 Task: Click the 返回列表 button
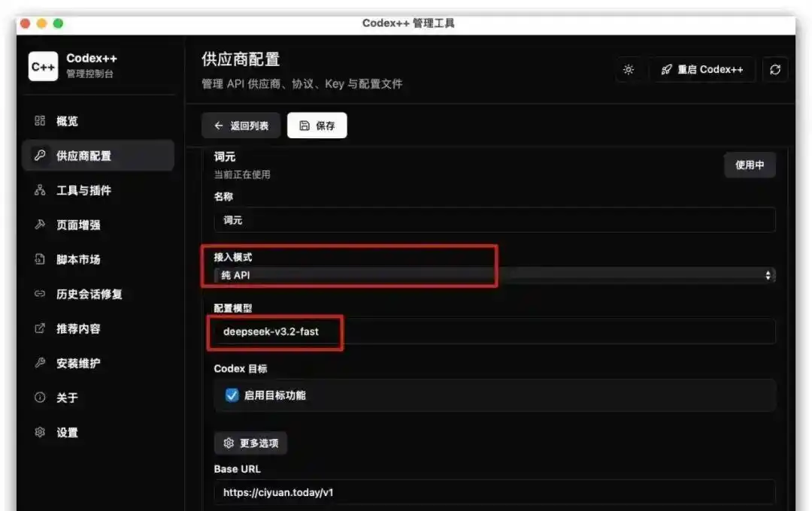[x=241, y=125]
